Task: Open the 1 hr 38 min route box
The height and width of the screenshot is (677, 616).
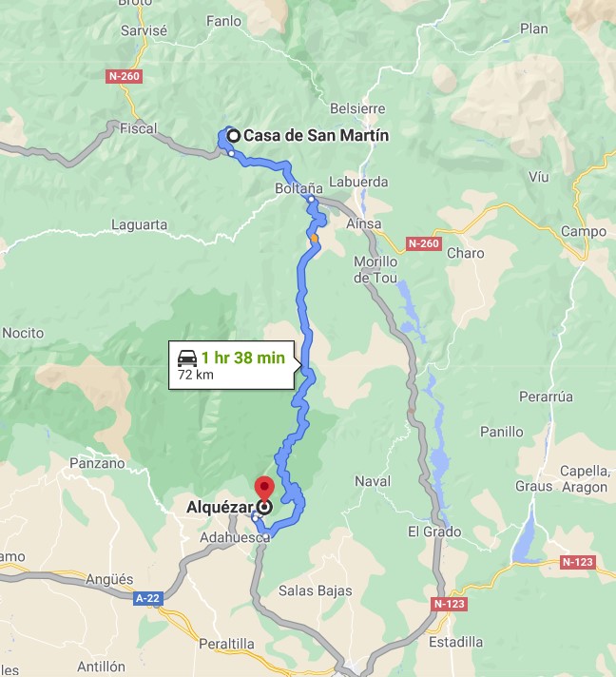Action: [232, 365]
